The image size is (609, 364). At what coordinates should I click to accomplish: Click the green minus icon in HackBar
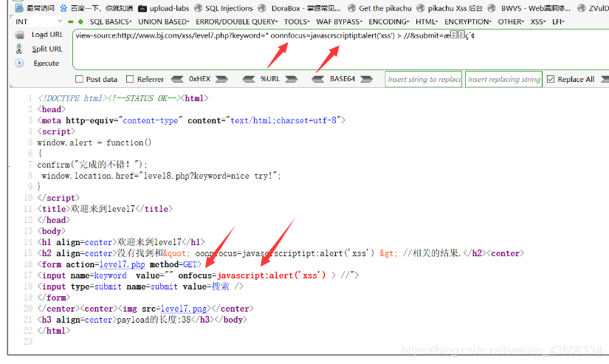pyautogui.click(x=71, y=21)
